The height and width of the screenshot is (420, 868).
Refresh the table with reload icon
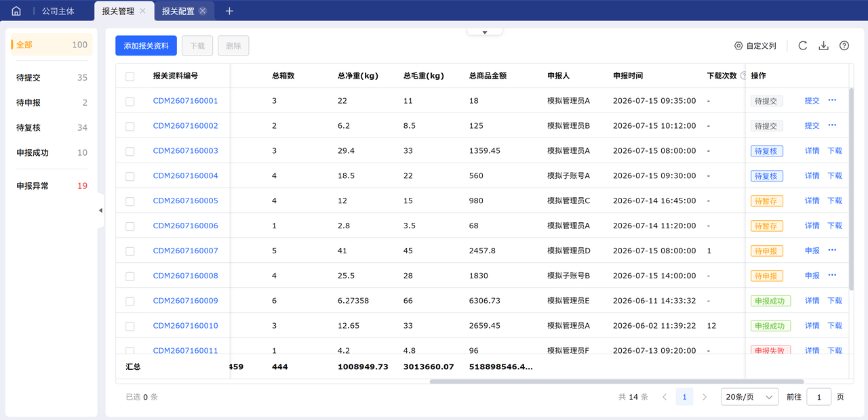(x=802, y=45)
